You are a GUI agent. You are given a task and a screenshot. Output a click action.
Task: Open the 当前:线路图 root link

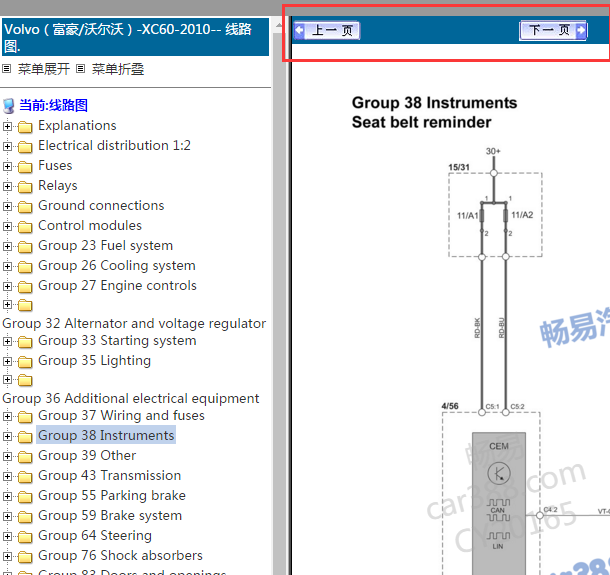53,105
